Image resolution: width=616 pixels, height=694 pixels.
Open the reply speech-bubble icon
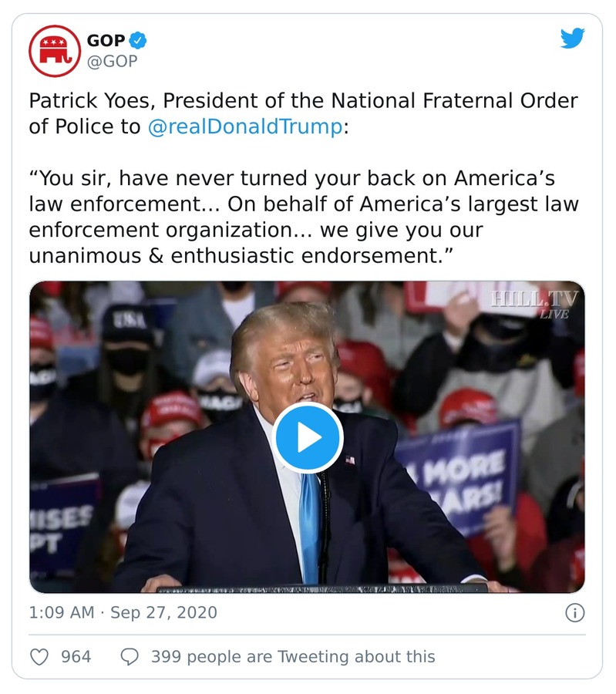(130, 656)
